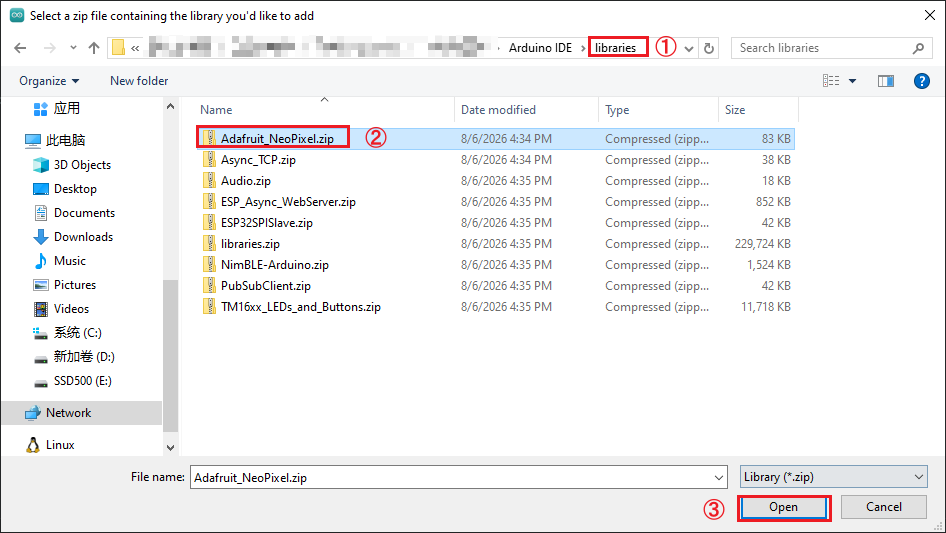Open SSD500 (E:) drive
946x533 pixels.
click(83, 381)
